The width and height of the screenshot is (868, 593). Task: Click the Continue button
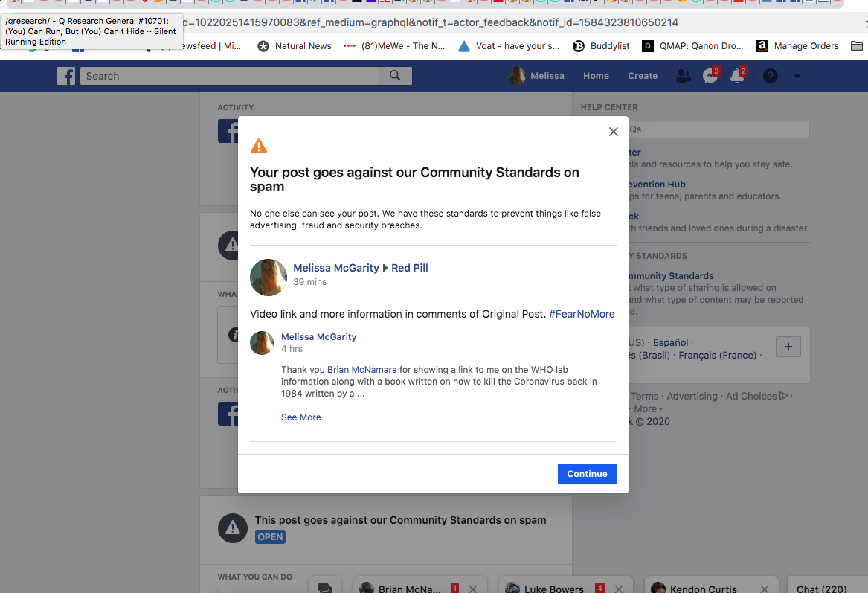pos(587,474)
